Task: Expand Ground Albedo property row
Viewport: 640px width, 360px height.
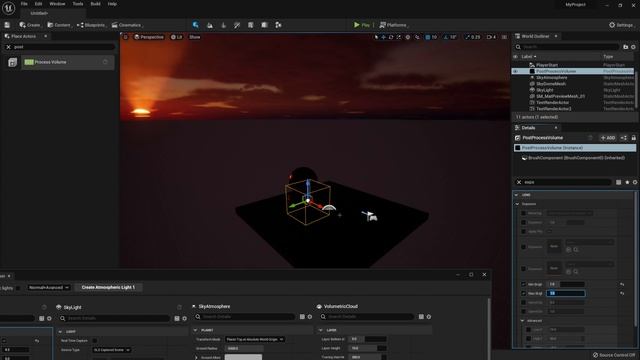Action: 196,358
